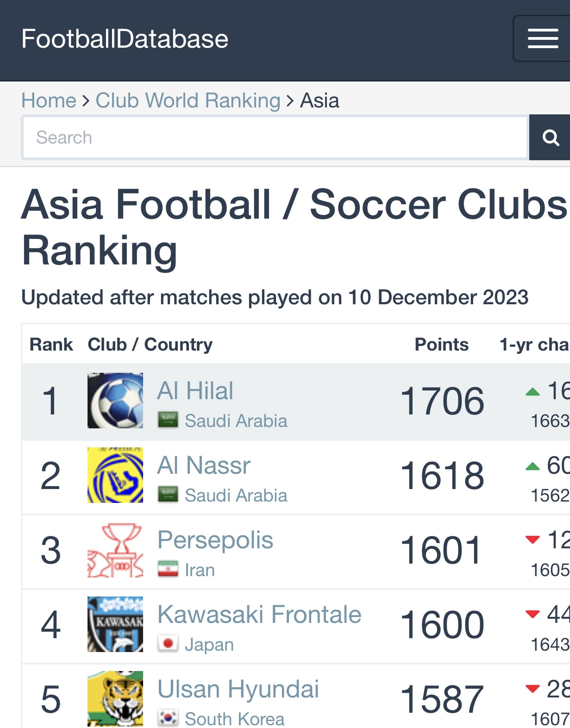This screenshot has height=728, width=570.
Task: Select the Ulsan Hyundai tiger logo
Action: click(115, 699)
